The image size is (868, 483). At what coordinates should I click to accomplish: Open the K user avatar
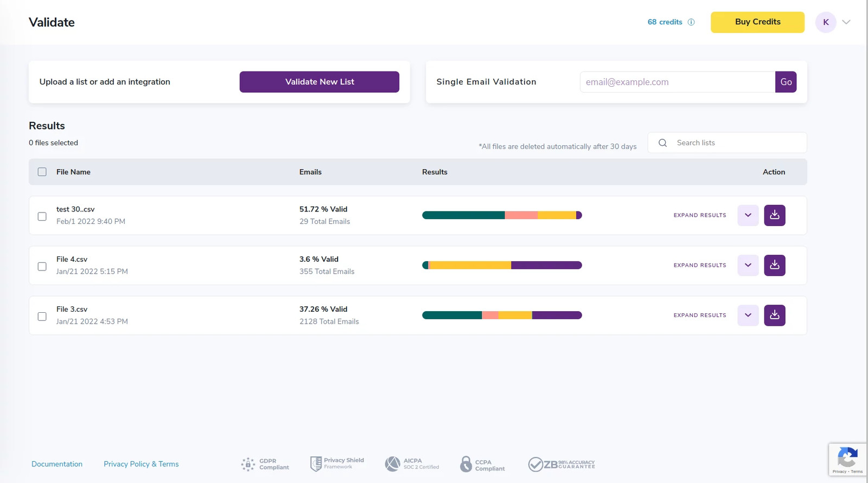coord(826,22)
